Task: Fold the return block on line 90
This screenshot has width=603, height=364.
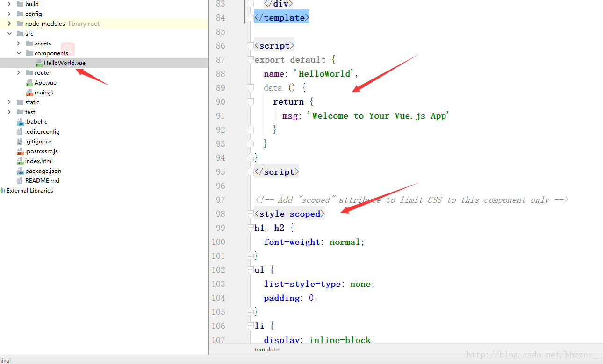Action: click(x=250, y=102)
